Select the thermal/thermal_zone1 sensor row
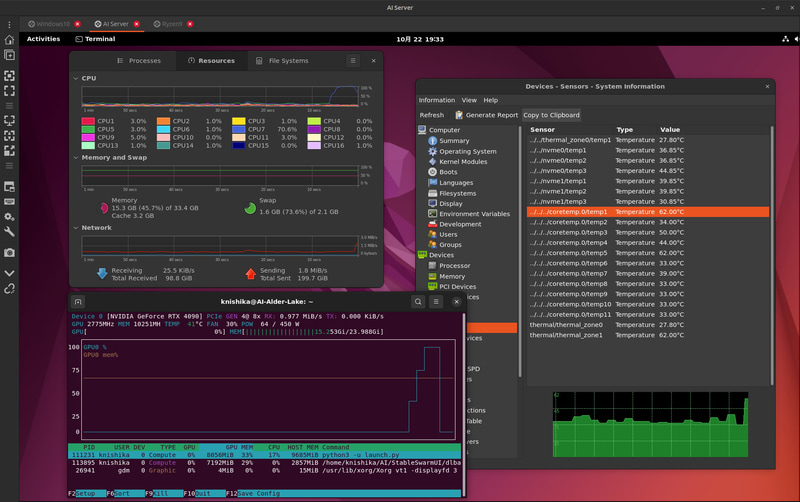 pos(648,335)
